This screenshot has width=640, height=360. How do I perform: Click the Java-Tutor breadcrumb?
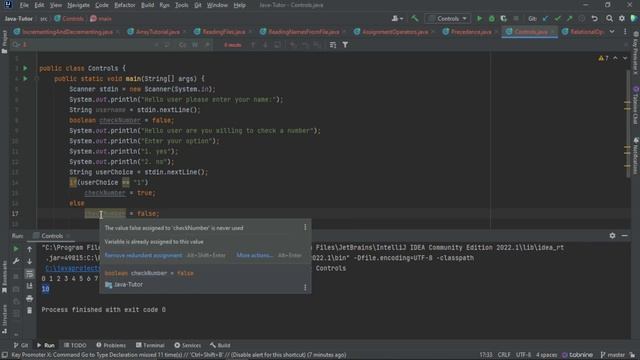tap(18, 19)
